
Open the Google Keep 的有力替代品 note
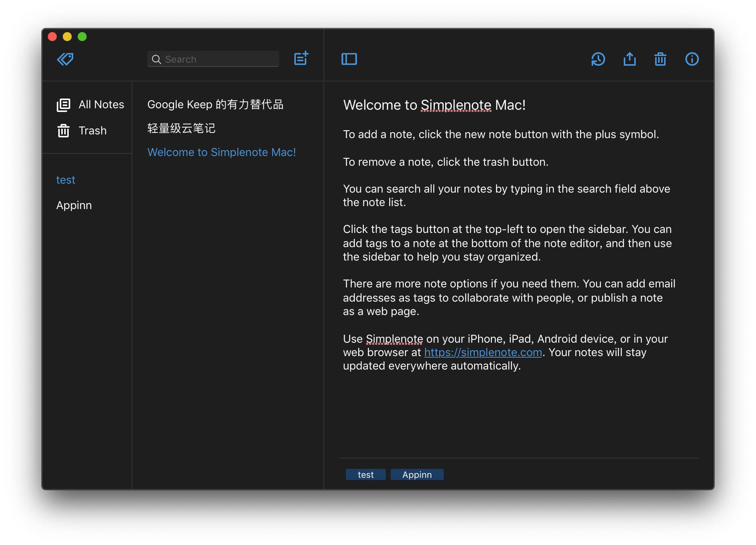216,105
